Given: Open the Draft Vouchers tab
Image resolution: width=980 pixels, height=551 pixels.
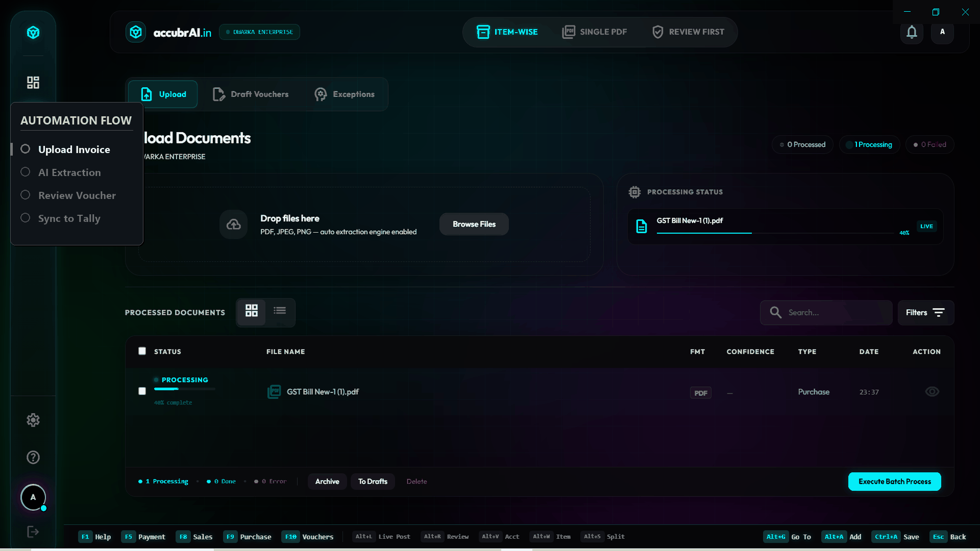Looking at the screenshot, I should tap(250, 94).
